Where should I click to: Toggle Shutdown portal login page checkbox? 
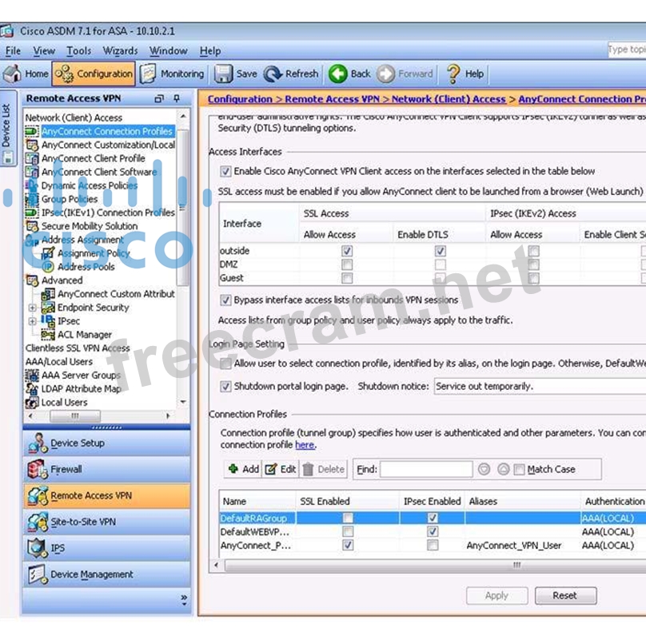pyautogui.click(x=225, y=386)
